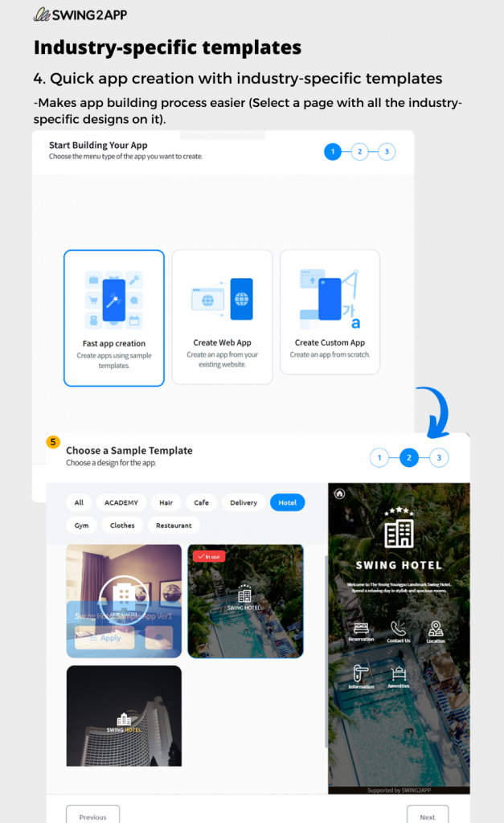
Task: Choose the Create Web App card
Action: tap(222, 317)
